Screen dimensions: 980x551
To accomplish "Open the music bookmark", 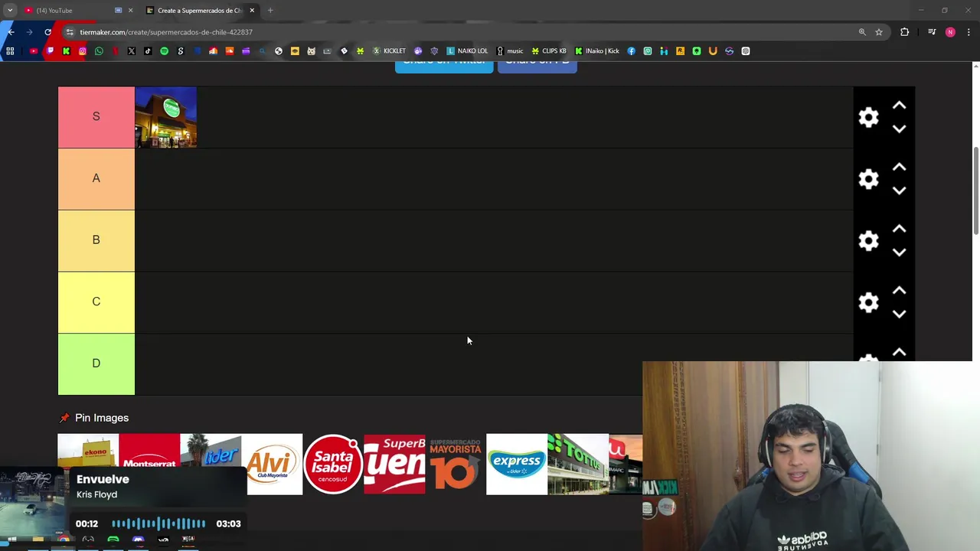I will click(x=510, y=51).
